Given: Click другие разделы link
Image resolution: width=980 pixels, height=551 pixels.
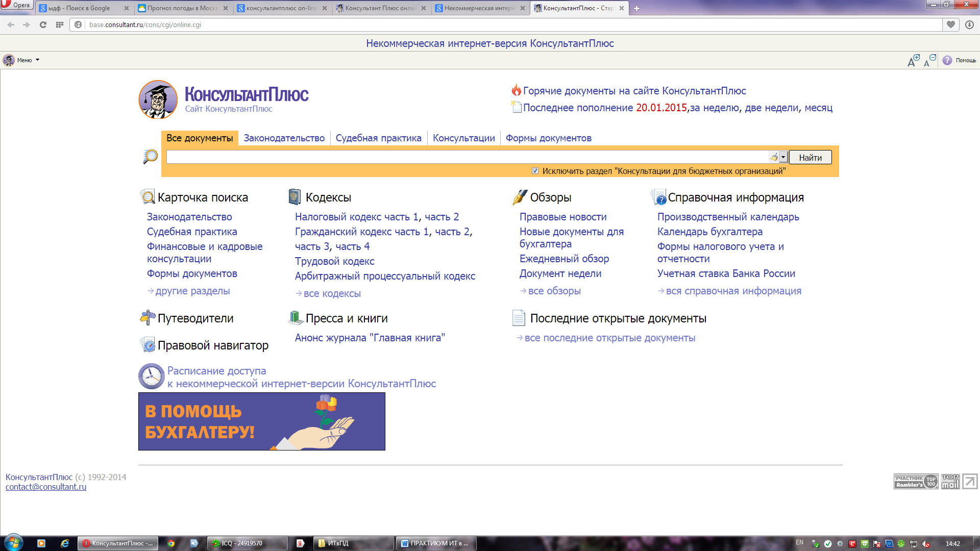Looking at the screenshot, I should coord(192,291).
